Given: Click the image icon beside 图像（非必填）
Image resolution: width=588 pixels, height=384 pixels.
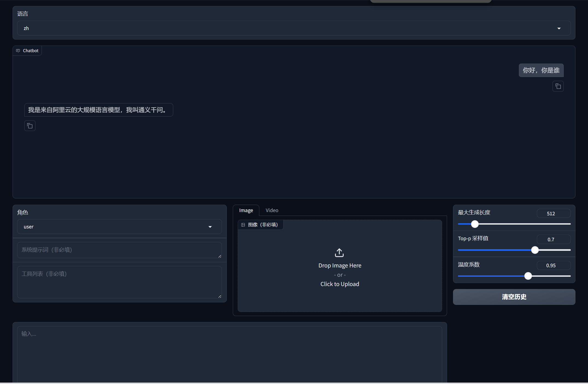Looking at the screenshot, I should tap(243, 225).
